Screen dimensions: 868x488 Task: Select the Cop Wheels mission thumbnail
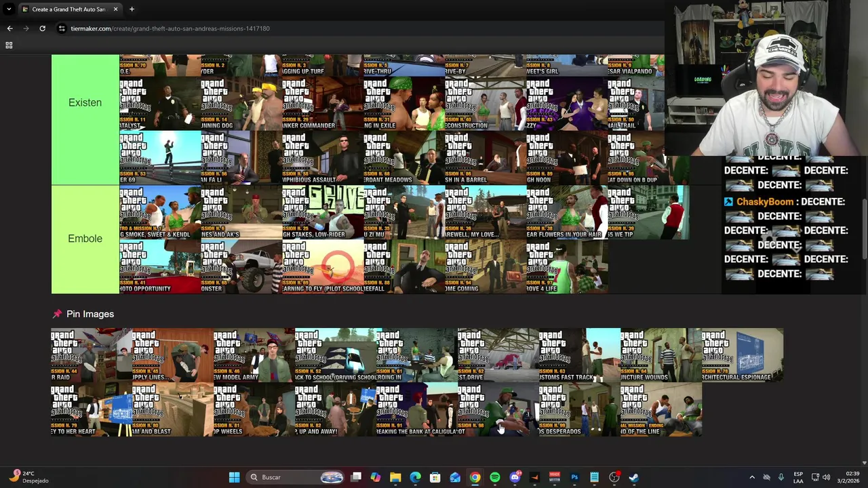tap(254, 409)
